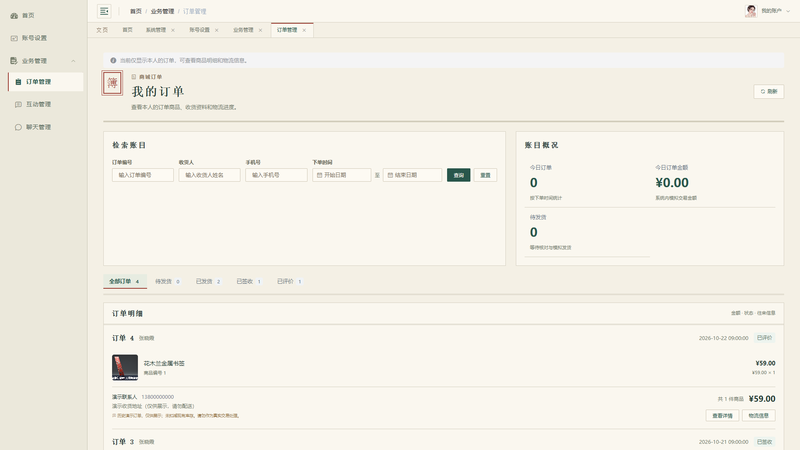Click the order date 2026-10-22 09:00:00
800x450 pixels.
pyautogui.click(x=723, y=338)
